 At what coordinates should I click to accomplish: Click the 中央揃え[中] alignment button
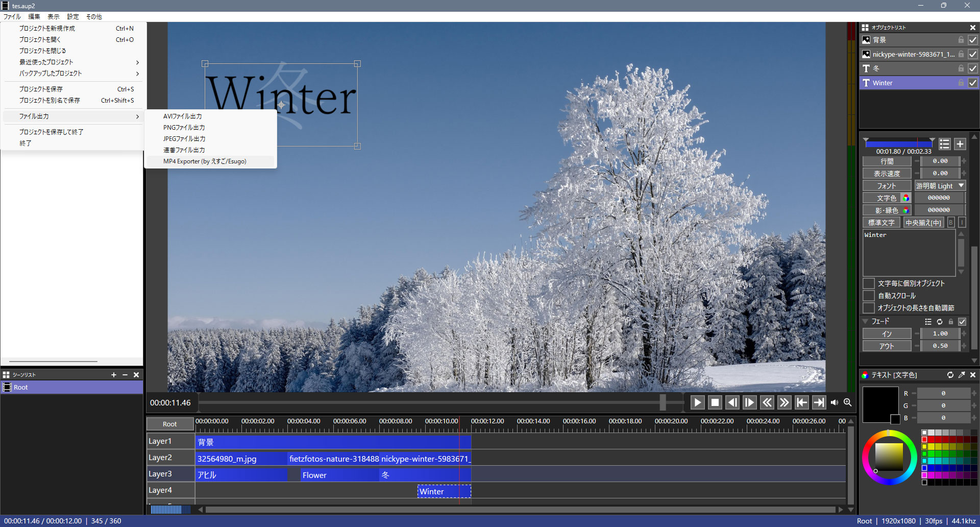click(923, 223)
